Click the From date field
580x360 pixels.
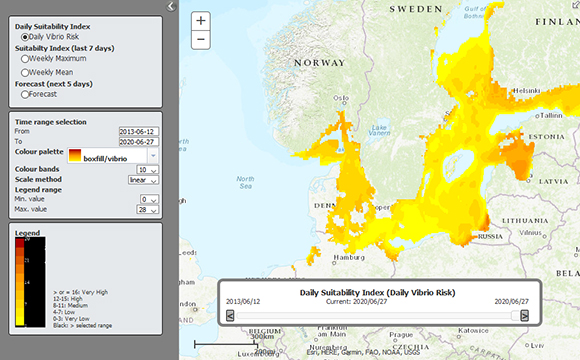[x=139, y=131]
